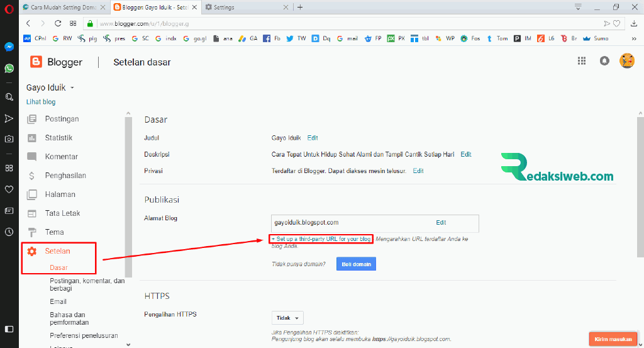The height and width of the screenshot is (348, 644).
Task: Open the WP bookmark
Action: click(445, 38)
